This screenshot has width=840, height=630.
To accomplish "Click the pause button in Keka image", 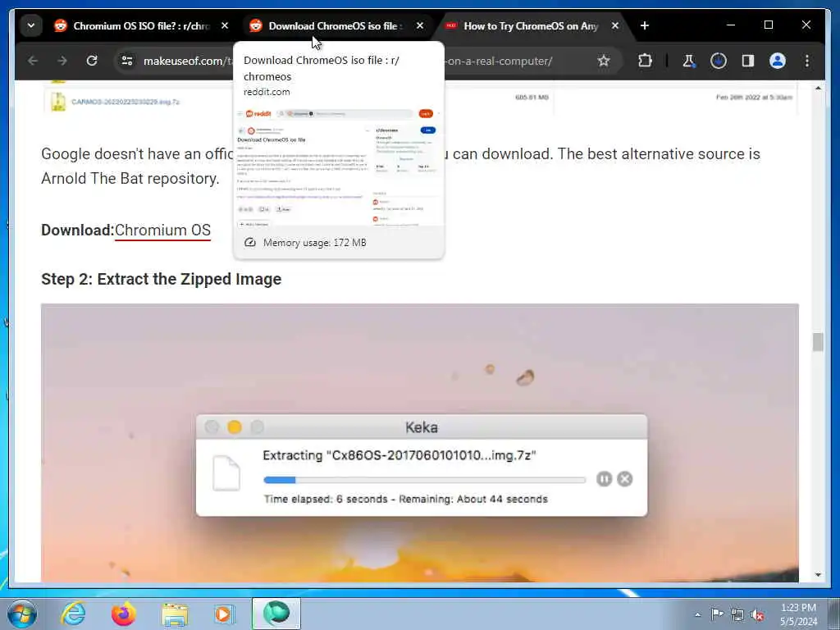I will click(605, 479).
